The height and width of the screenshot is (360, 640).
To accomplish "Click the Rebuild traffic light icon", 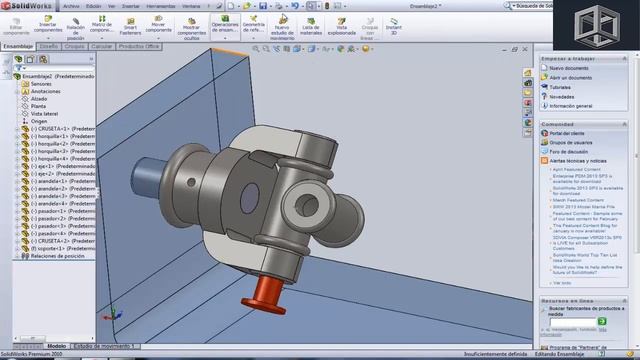I will (327, 6).
